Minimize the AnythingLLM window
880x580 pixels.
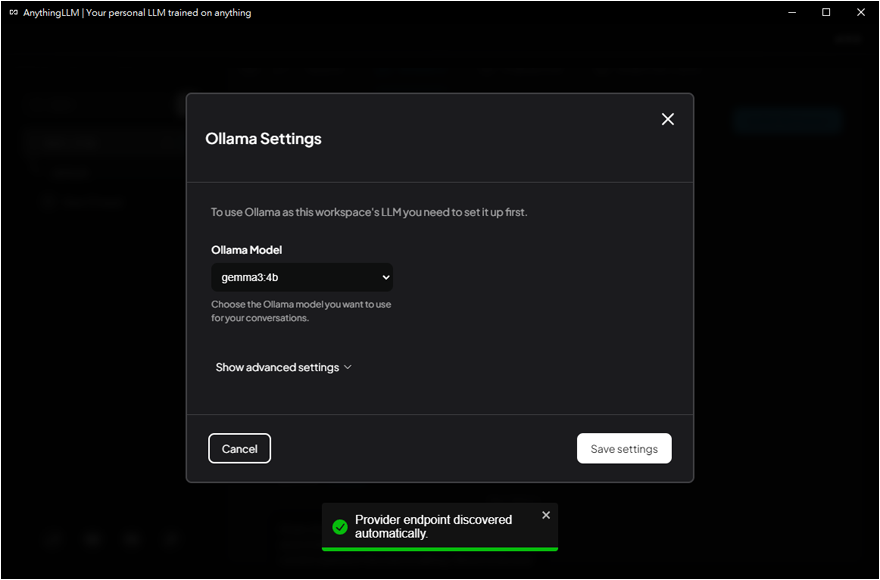click(791, 13)
